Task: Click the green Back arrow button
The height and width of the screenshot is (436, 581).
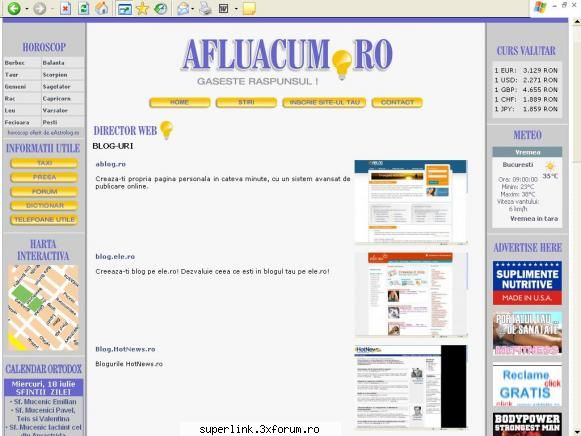Action: click(x=14, y=8)
